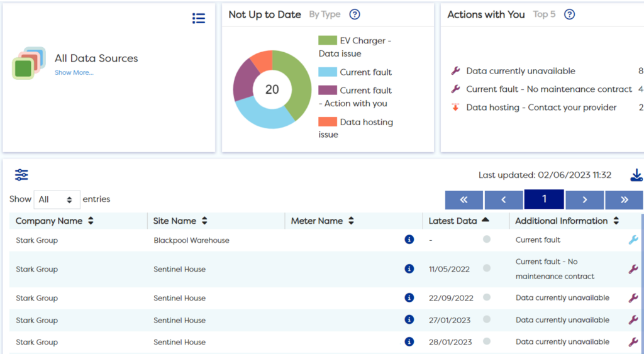The image size is (644, 354).
Task: Click blue wrench icon in Current fault row
Action: point(633,240)
